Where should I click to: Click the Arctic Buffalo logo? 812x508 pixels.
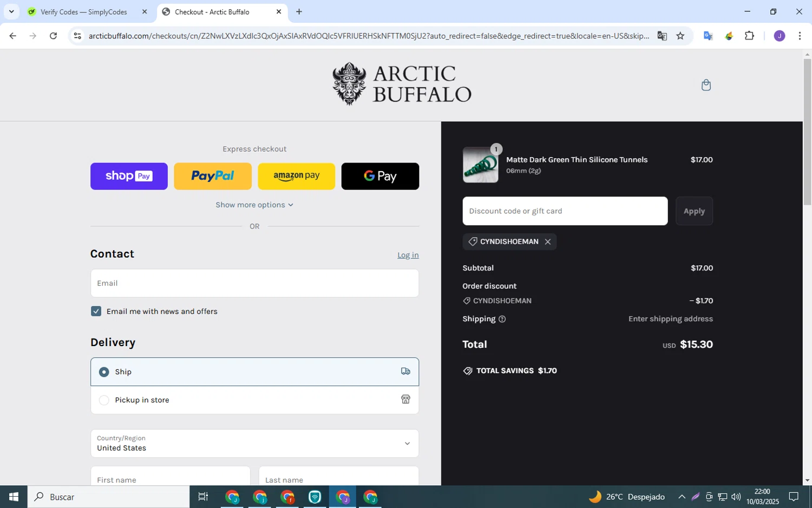pos(402,83)
